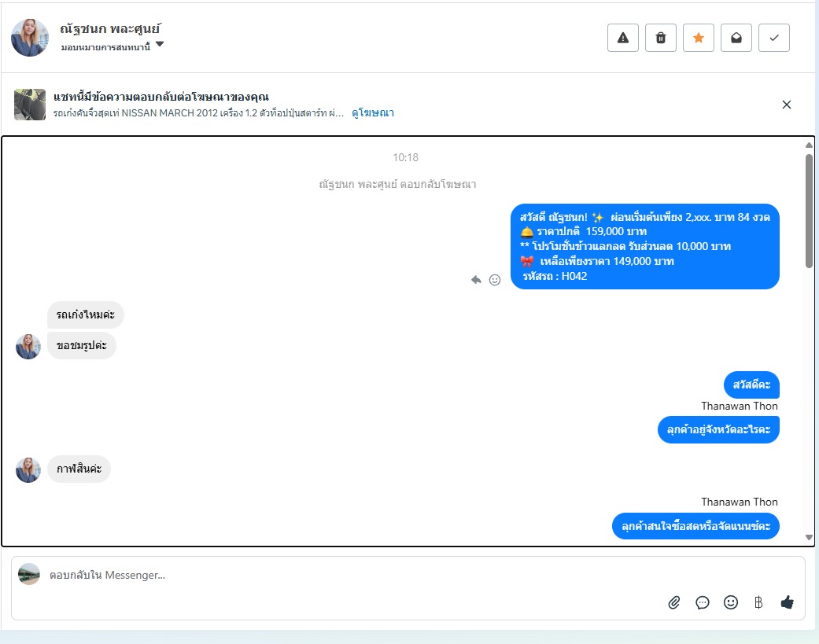Mark conversation unread with envelope icon

tap(736, 38)
